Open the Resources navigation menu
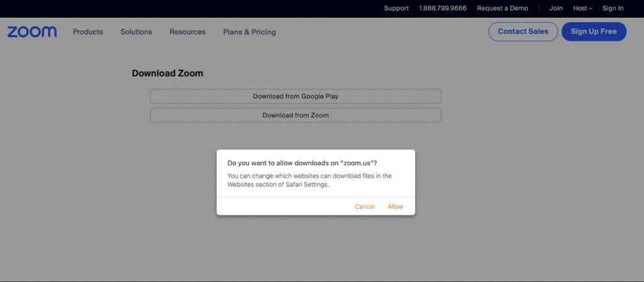644x282 pixels. tap(187, 32)
